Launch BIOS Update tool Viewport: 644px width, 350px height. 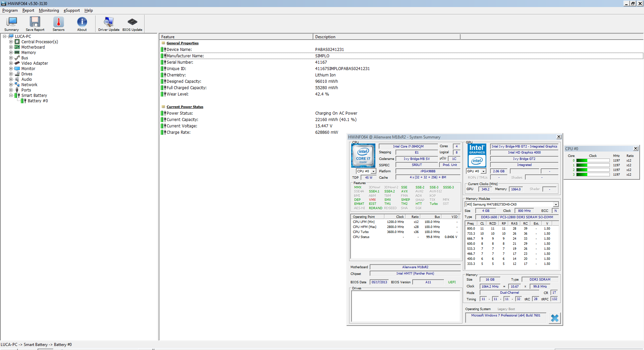132,24
